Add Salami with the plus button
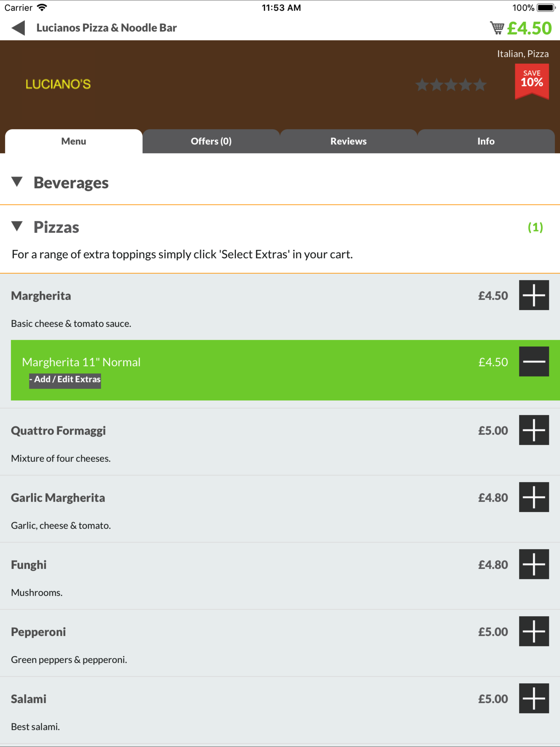This screenshot has height=747, width=560. (534, 698)
